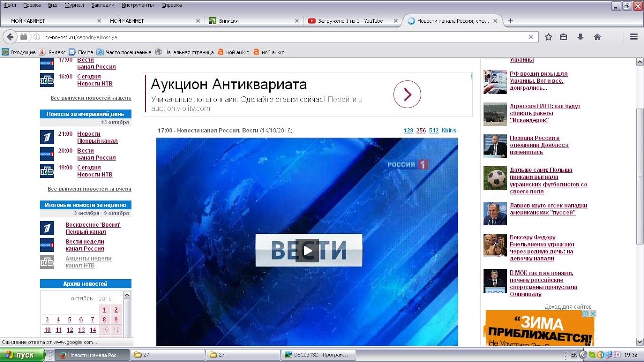Click the Pervyi kanal logo beside Воскресное Время
Screen dimensions: 644x362
coord(47,228)
